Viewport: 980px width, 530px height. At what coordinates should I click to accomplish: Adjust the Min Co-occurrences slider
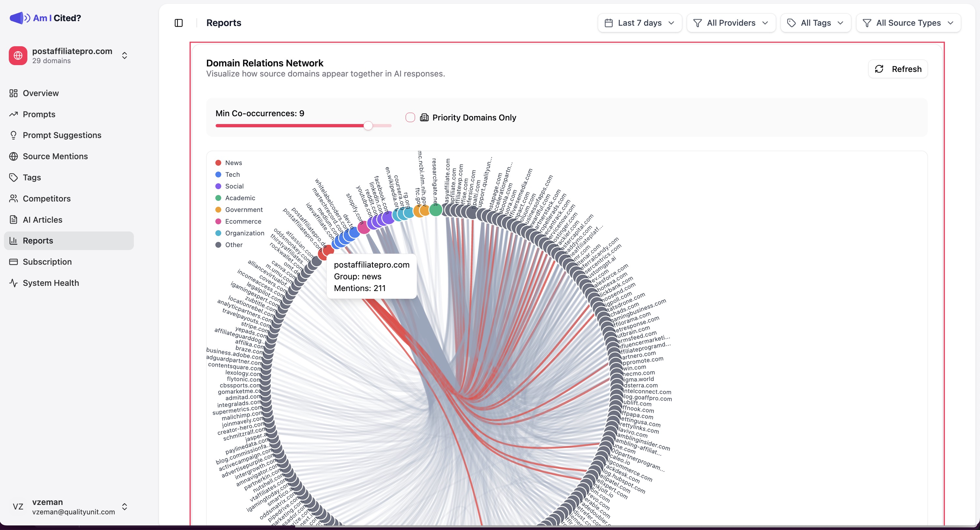point(367,125)
